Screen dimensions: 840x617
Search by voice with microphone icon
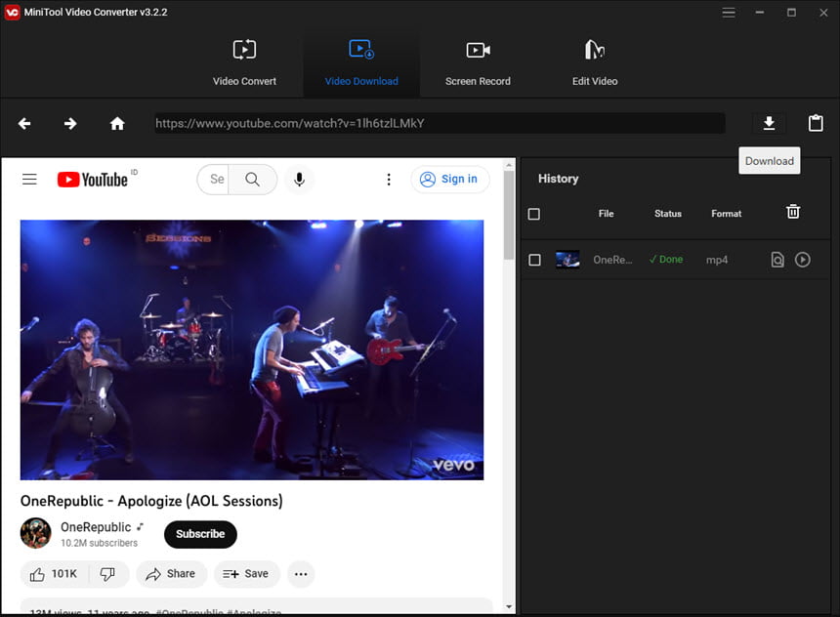299,179
